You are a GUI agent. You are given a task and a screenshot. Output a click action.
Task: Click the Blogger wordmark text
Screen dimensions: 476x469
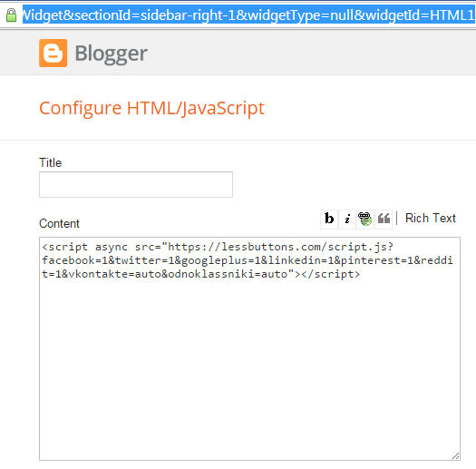[112, 54]
